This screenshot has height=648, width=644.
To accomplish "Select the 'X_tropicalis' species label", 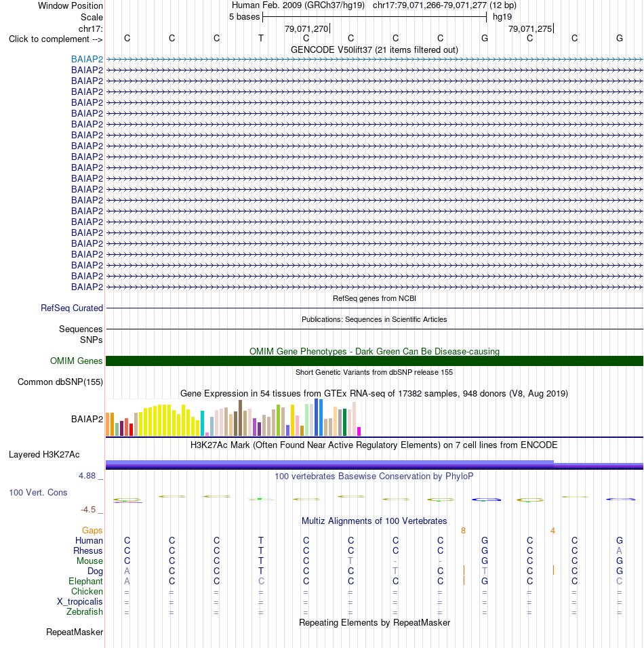I will tap(80, 602).
